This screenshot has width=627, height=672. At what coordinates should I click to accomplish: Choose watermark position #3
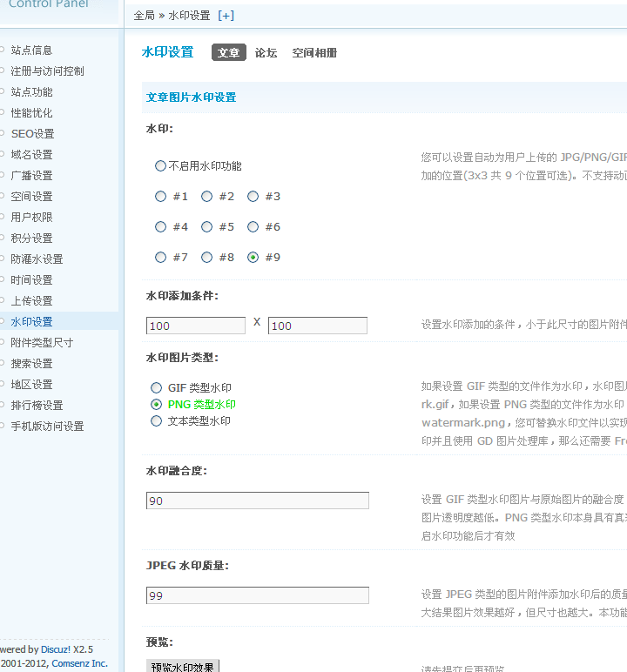click(253, 196)
